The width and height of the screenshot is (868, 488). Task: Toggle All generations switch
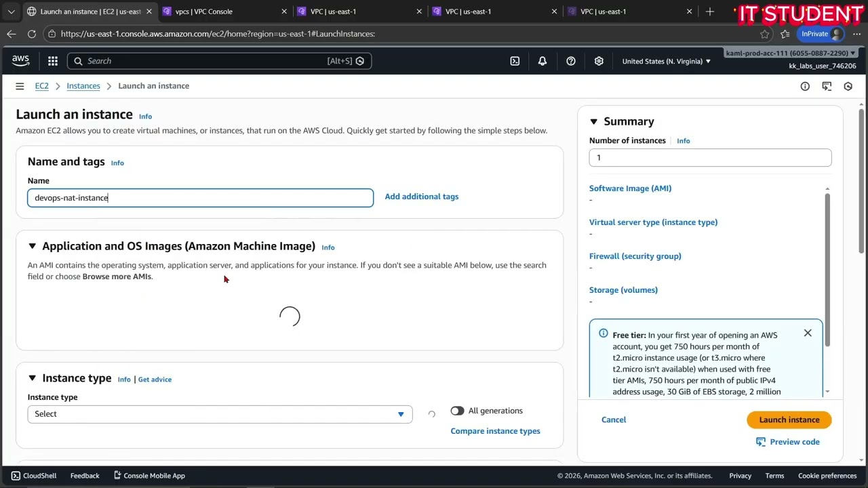click(x=457, y=411)
